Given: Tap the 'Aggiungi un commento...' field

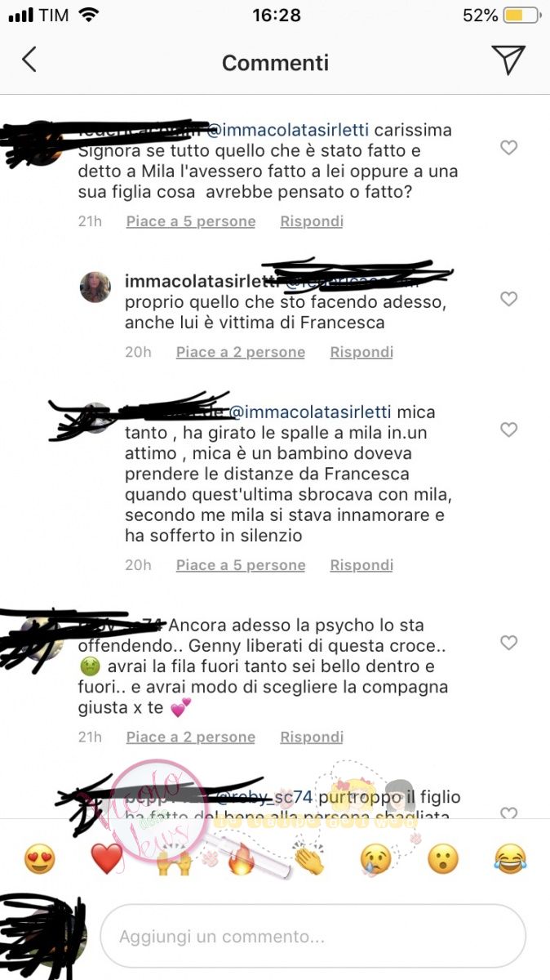Looking at the screenshot, I should 313,936.
